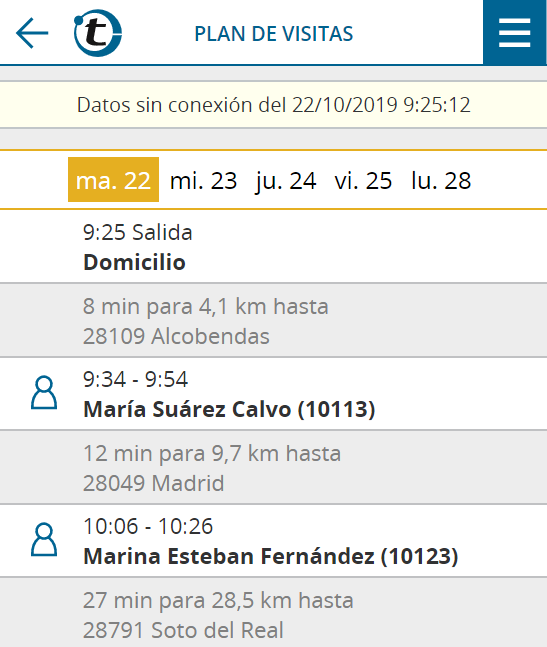547x647 pixels.
Task: Click the PLAN DE VISITAS title
Action: pos(274,34)
